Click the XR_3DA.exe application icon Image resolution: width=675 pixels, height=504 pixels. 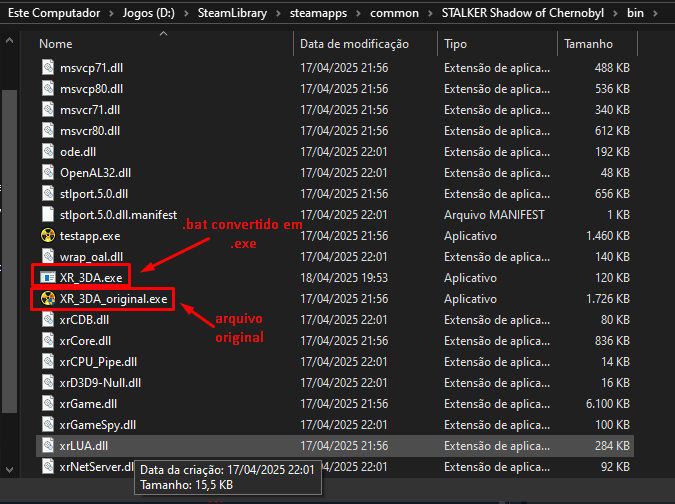(x=48, y=278)
